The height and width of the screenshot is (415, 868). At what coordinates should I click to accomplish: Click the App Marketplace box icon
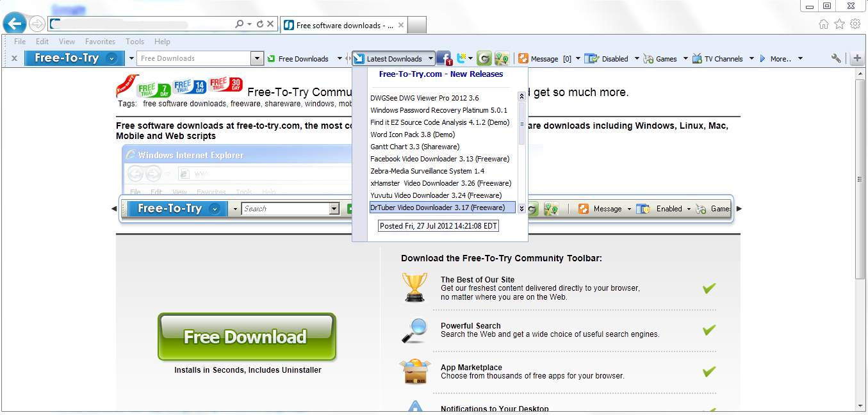(x=414, y=371)
